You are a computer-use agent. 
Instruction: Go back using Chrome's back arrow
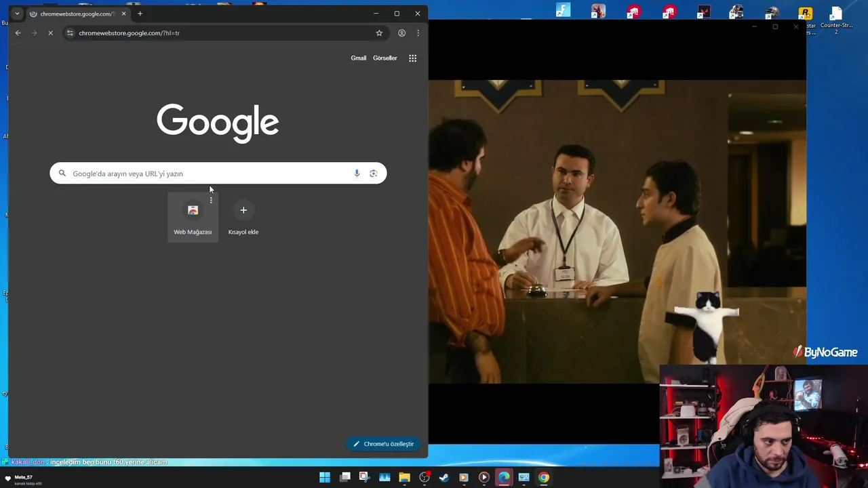[x=18, y=33]
